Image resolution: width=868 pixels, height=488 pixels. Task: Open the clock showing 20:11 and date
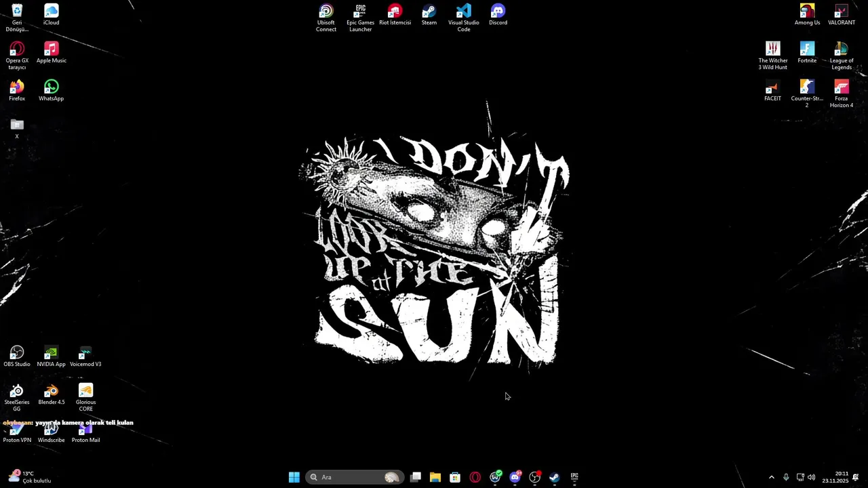[x=835, y=477]
